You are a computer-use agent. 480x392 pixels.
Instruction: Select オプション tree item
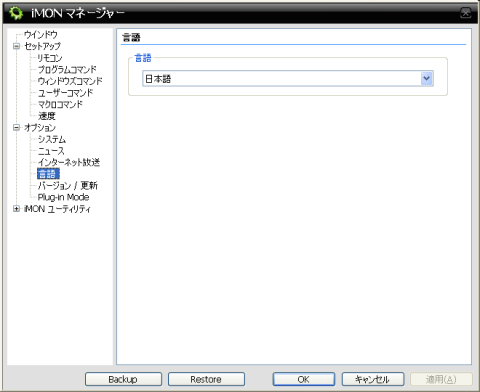[40, 128]
